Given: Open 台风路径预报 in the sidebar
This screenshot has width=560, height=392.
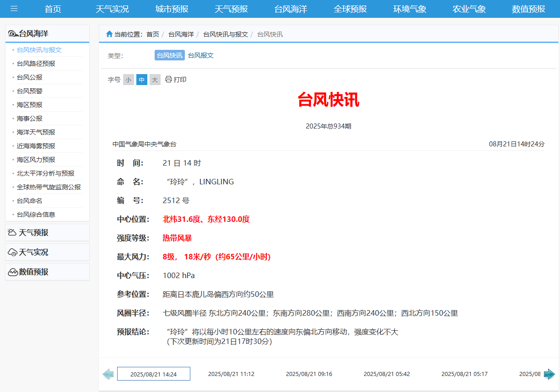Looking at the screenshot, I should (x=36, y=64).
